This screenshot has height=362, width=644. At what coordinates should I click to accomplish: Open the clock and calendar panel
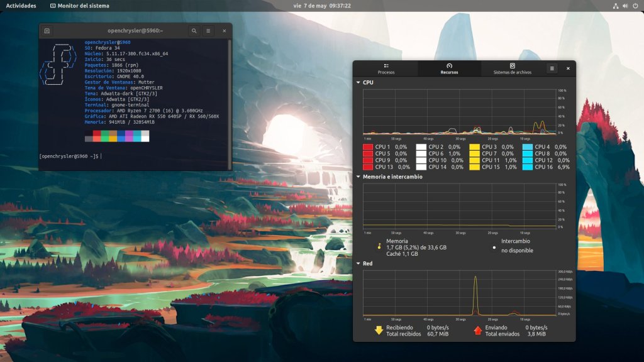(321, 6)
